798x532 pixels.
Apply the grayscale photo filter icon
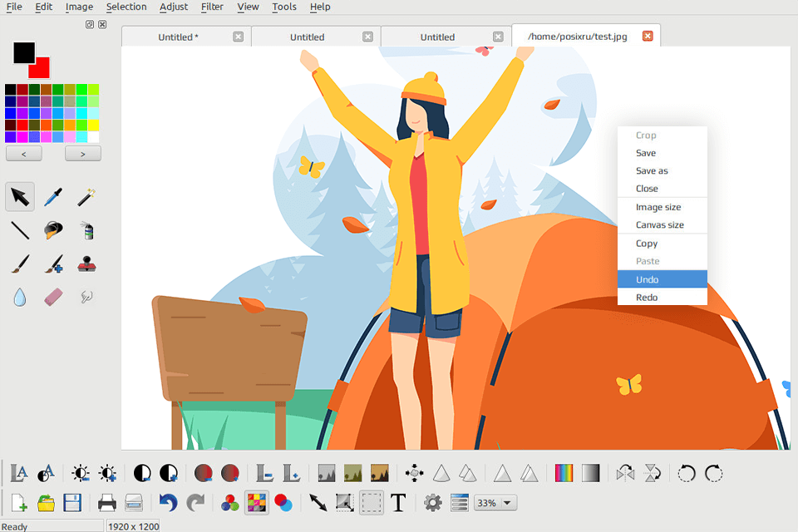tap(326, 474)
